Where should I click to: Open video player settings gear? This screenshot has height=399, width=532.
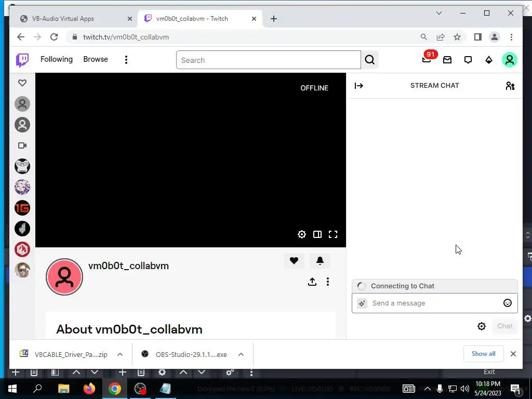[302, 234]
